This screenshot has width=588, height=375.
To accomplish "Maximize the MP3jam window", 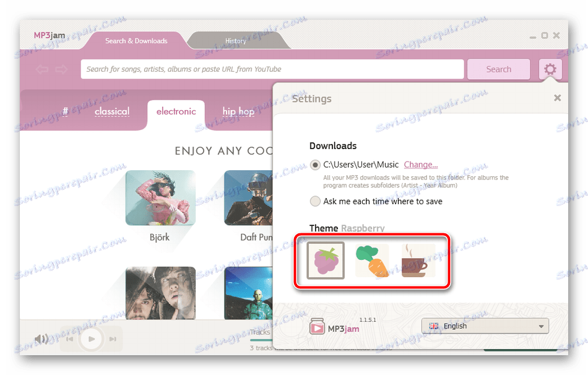I will click(x=545, y=35).
